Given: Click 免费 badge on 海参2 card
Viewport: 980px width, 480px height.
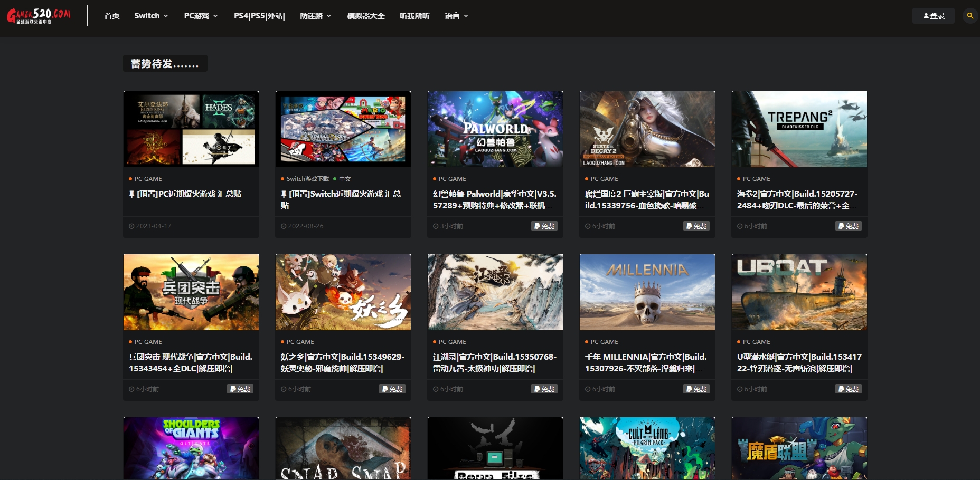Looking at the screenshot, I should pyautogui.click(x=849, y=226).
